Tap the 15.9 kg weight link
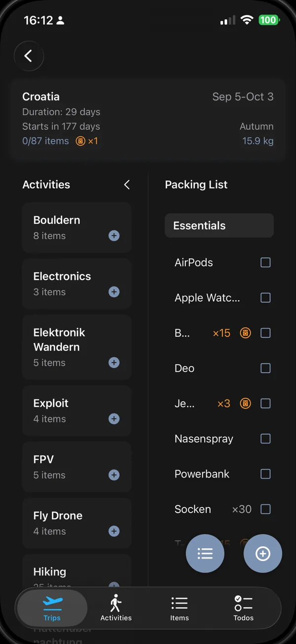 258,141
